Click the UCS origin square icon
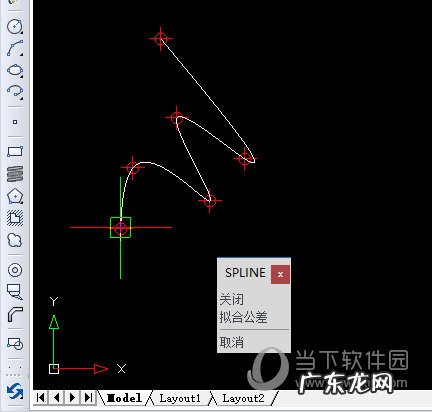Viewport: 432px width, 412px height. coord(54,369)
